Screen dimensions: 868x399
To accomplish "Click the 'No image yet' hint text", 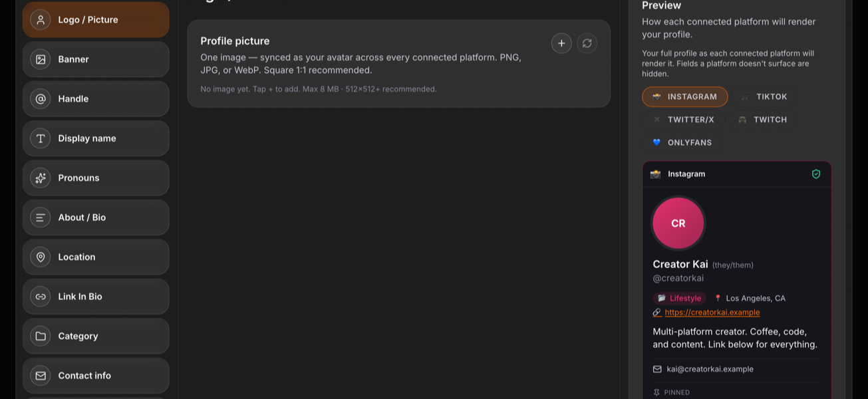I will 319,89.
